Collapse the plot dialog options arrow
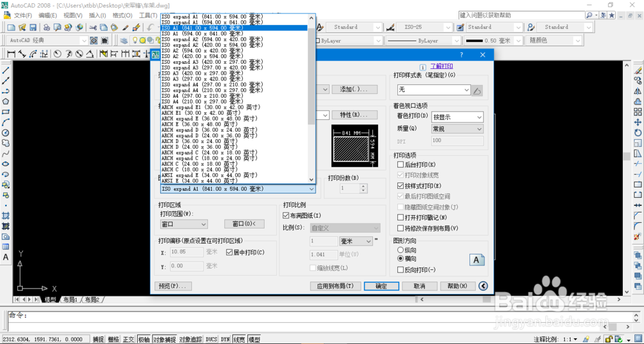The width and height of the screenshot is (644, 344). [483, 286]
